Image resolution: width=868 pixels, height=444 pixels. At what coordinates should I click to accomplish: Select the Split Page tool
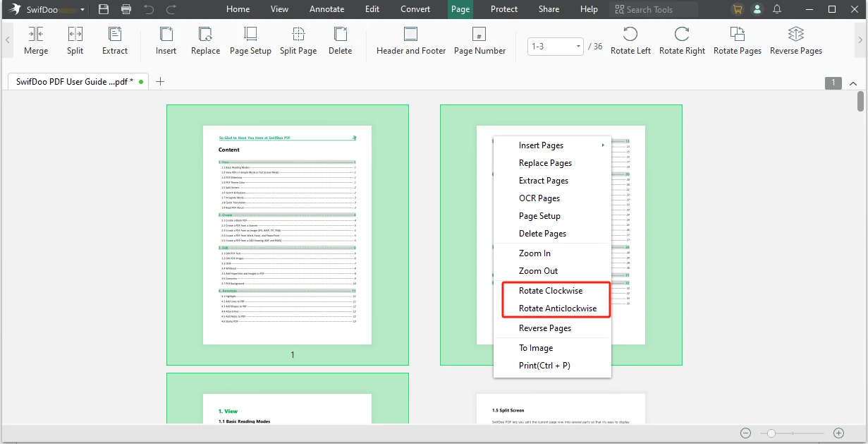pos(298,41)
